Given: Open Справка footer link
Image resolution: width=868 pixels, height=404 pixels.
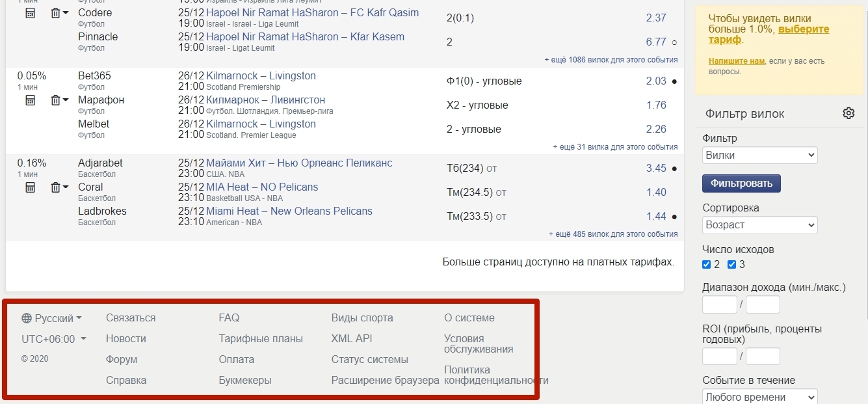Looking at the screenshot, I should [x=126, y=381].
